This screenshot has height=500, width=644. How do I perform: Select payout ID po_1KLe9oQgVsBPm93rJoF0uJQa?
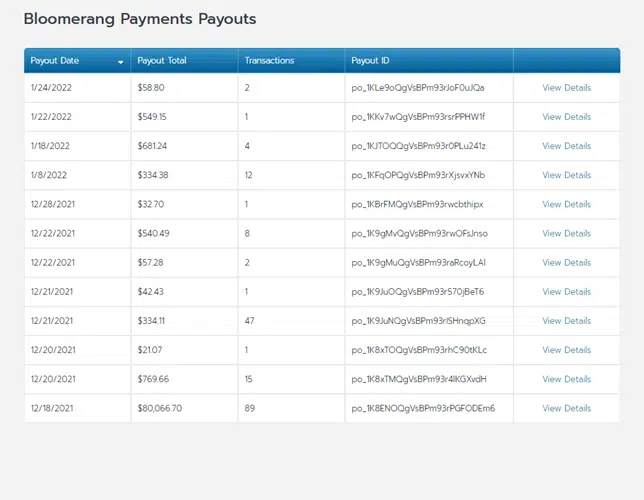418,88
